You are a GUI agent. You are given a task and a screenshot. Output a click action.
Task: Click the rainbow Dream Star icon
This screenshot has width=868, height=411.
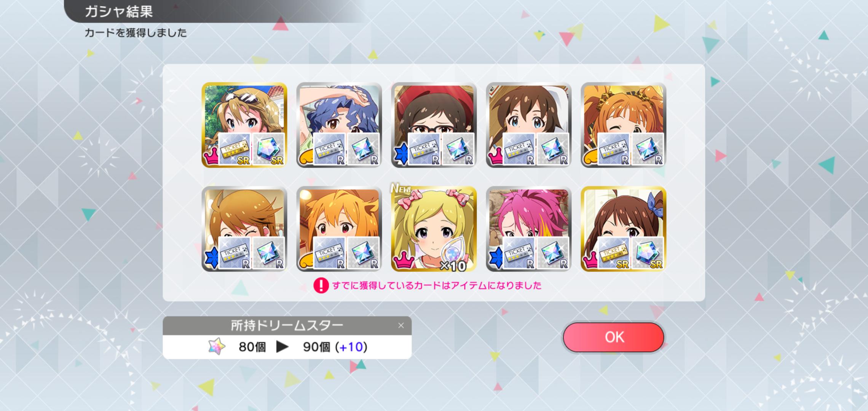[x=217, y=347]
